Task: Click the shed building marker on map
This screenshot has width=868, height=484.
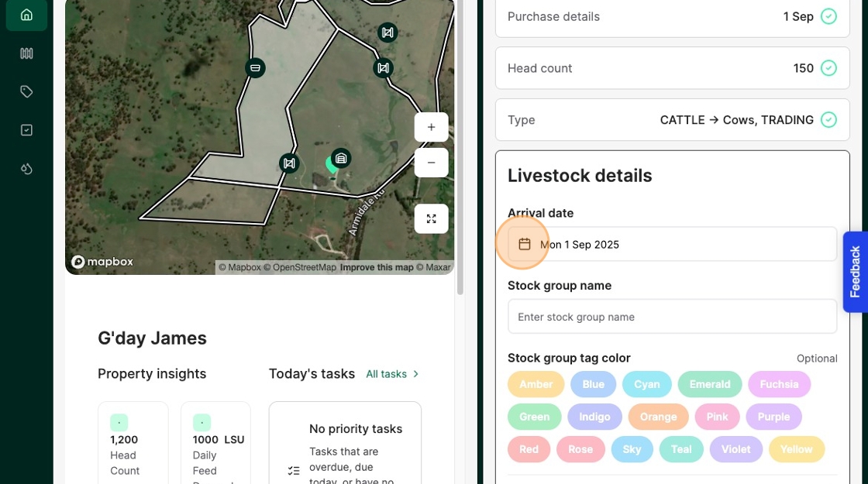Action: click(341, 159)
